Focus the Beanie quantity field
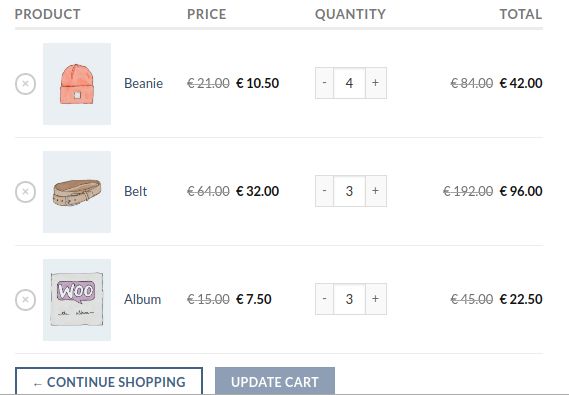This screenshot has height=395, width=569. point(349,83)
